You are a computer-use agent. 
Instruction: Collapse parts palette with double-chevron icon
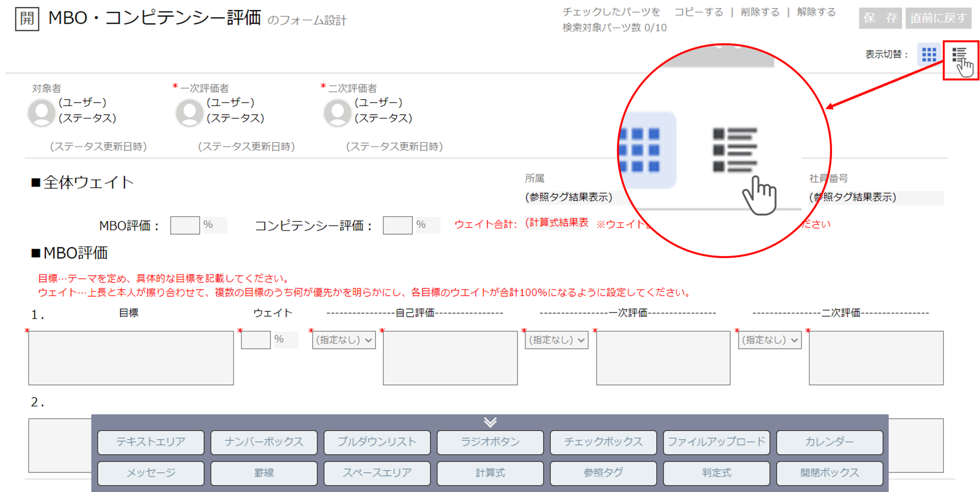coord(490,422)
